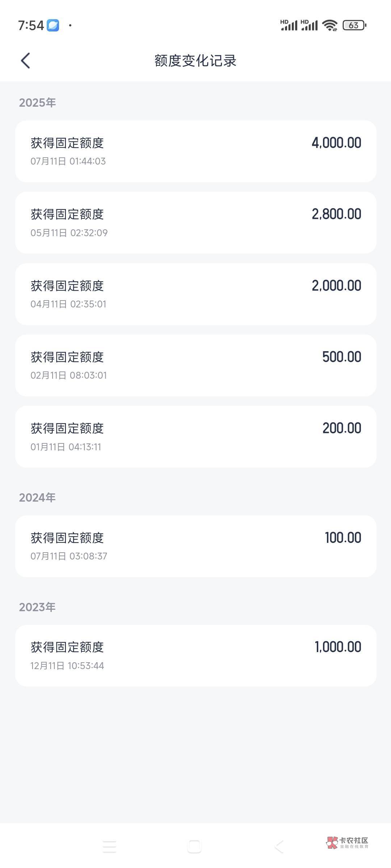Open the 4,000.00 quota record
Screen dimensions: 391x868
(x=195, y=151)
